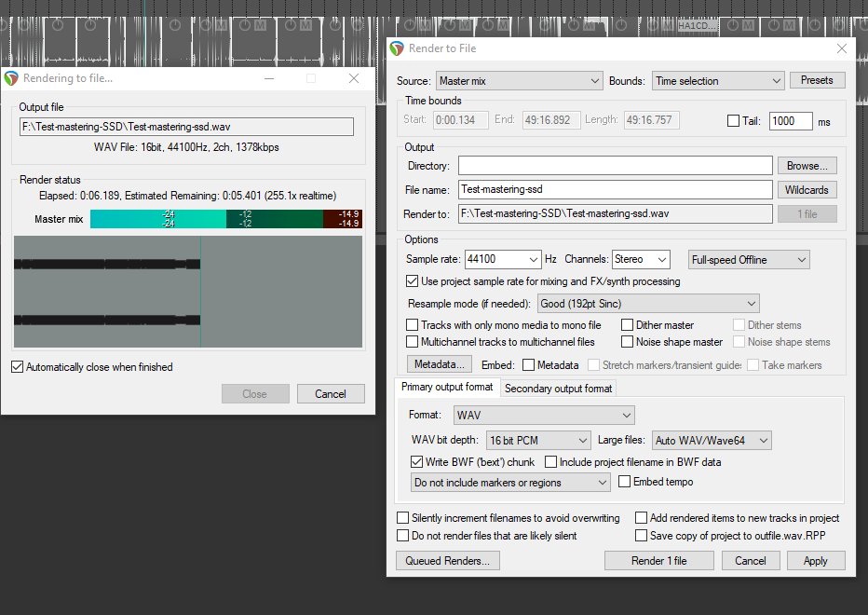Screen dimensions: 868x615
Task: Click the Master mix render level meter
Action: point(226,219)
